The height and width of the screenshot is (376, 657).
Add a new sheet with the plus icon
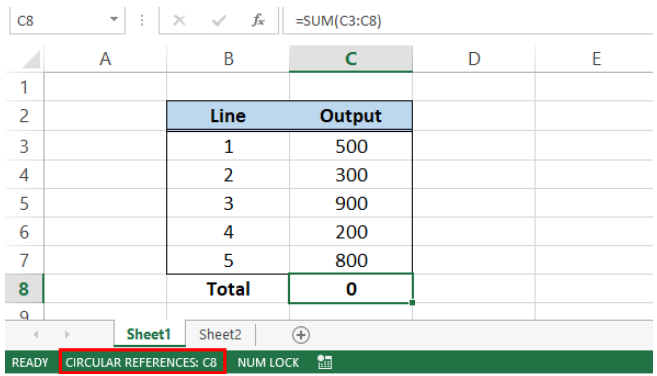[x=301, y=335]
